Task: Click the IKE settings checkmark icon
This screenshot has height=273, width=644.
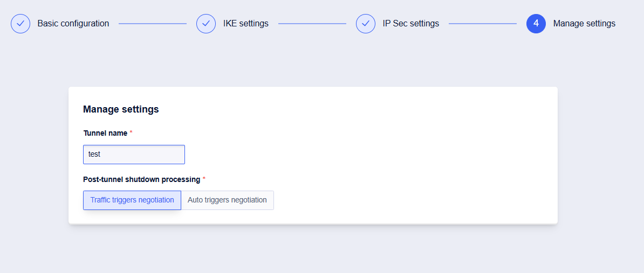Action: 206,24
